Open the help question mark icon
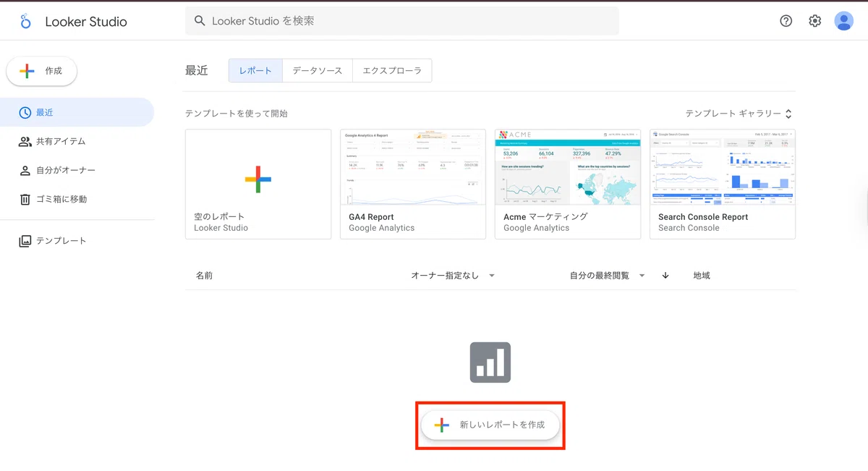 786,21
